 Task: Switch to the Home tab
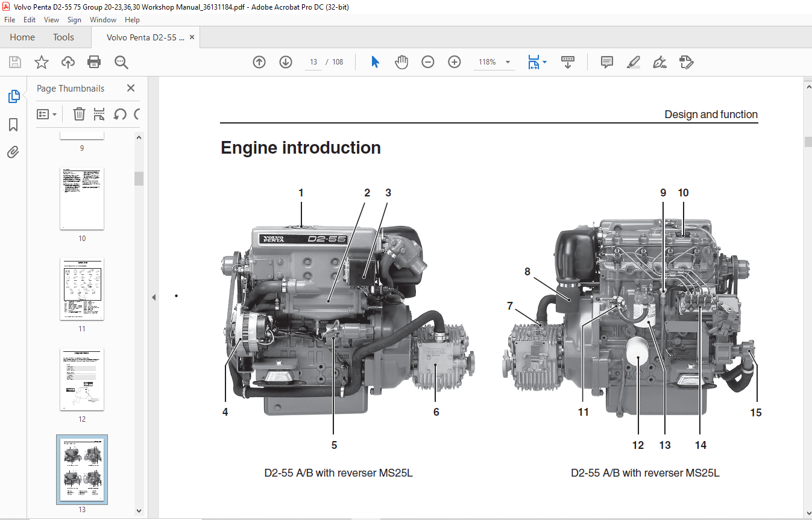pyautogui.click(x=22, y=37)
